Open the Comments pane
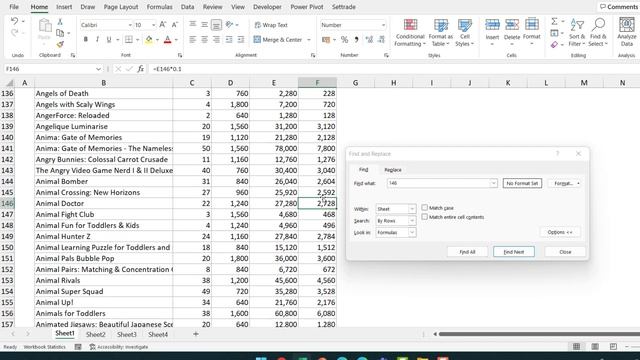The height and width of the screenshot is (360, 640). tap(618, 7)
